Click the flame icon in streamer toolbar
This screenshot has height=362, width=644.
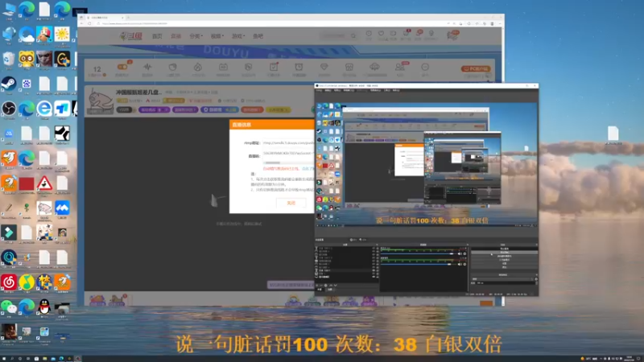pyautogui.click(x=198, y=67)
